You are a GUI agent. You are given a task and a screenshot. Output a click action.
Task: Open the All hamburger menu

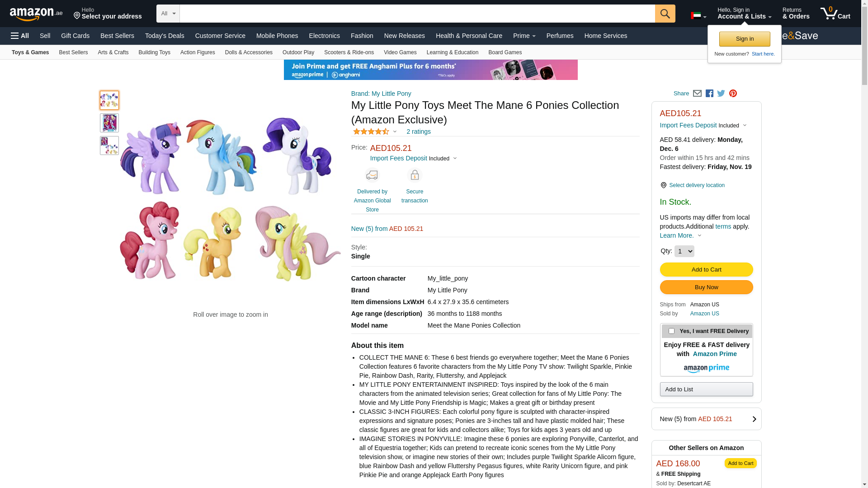click(x=20, y=36)
